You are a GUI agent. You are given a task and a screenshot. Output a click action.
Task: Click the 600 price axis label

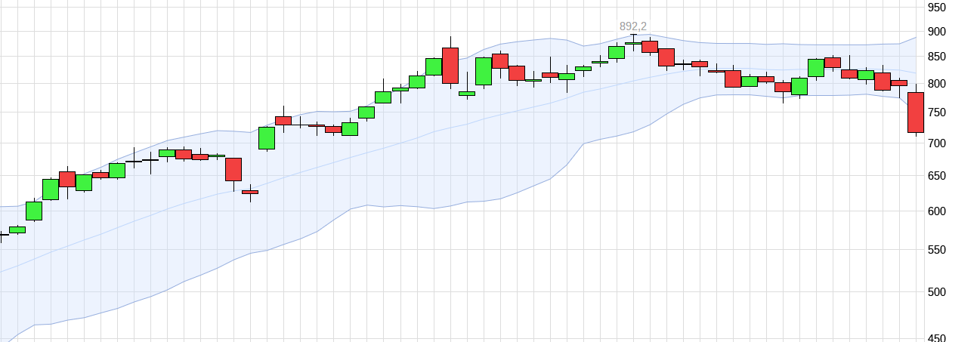936,211
